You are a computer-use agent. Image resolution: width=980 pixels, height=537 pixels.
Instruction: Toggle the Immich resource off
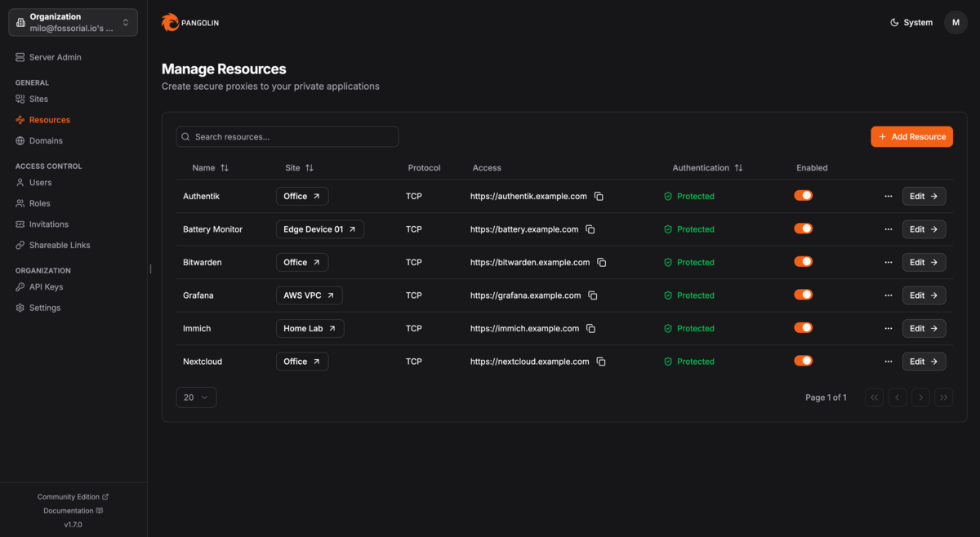point(803,328)
